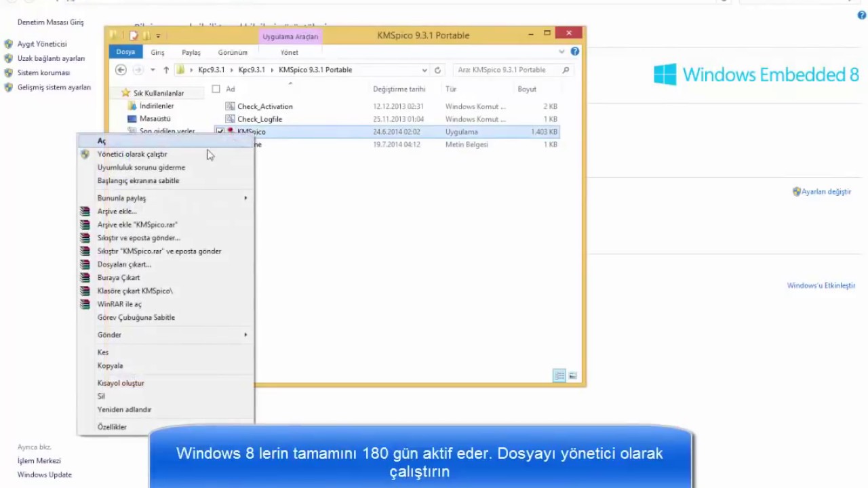
Task: Click WinRAR icon beside 'WinRAR ile aç'
Action: (85, 304)
